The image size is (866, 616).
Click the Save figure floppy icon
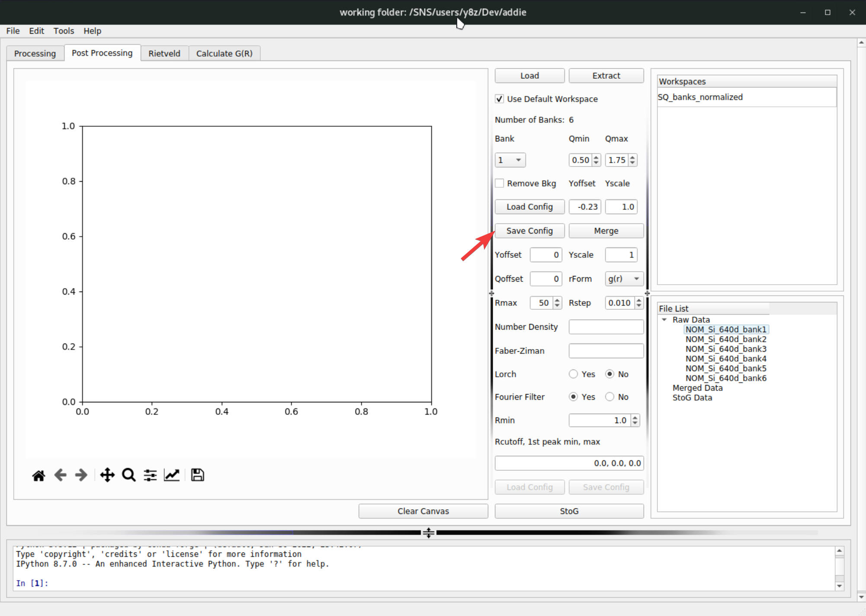click(197, 475)
